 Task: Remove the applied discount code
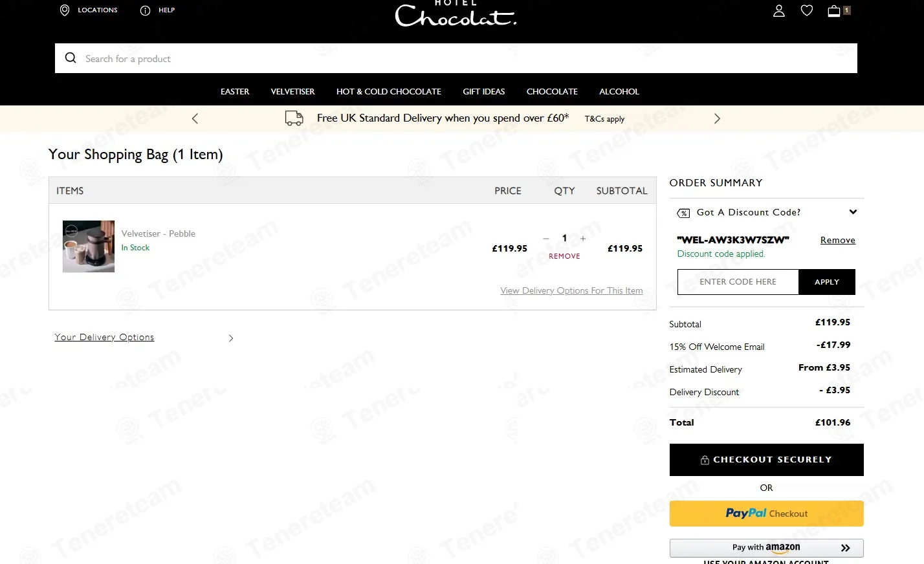click(x=838, y=240)
